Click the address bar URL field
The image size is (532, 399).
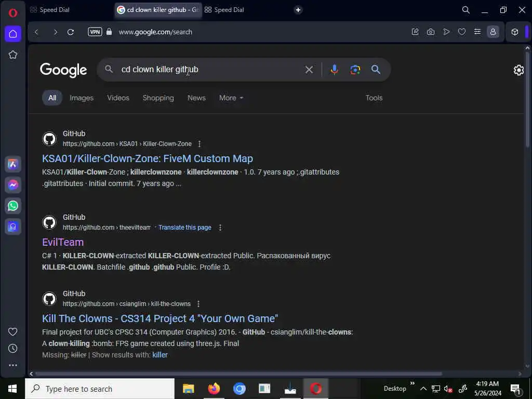[155, 32]
